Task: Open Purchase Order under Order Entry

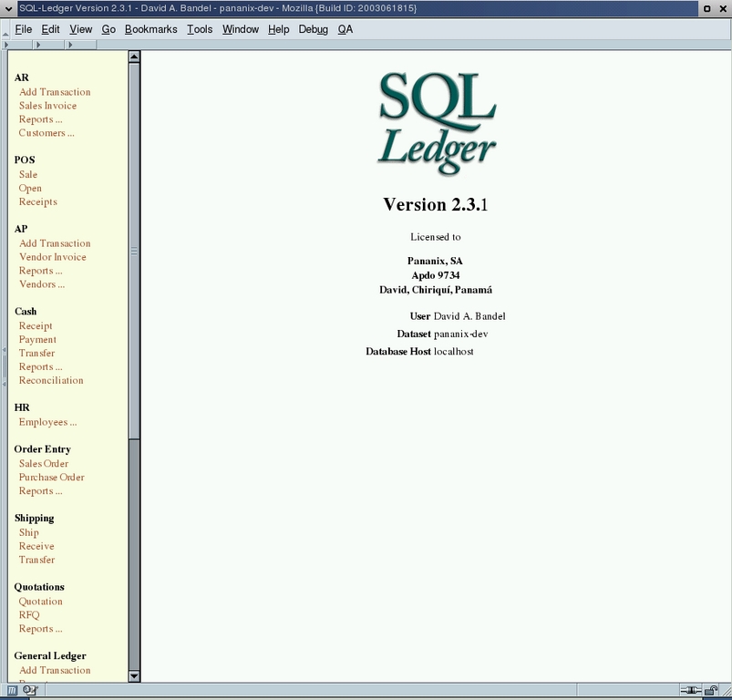Action: [x=51, y=478]
